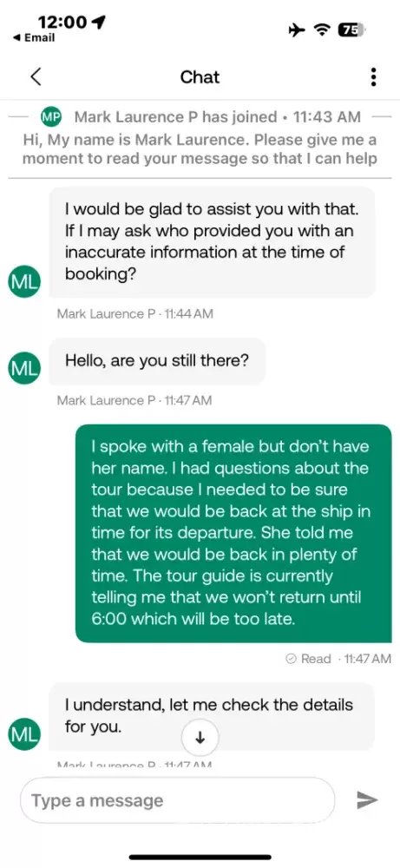The image size is (400, 868).
Task: Tap the 'Hello, are you still there?' bubble
Action: coord(157,361)
